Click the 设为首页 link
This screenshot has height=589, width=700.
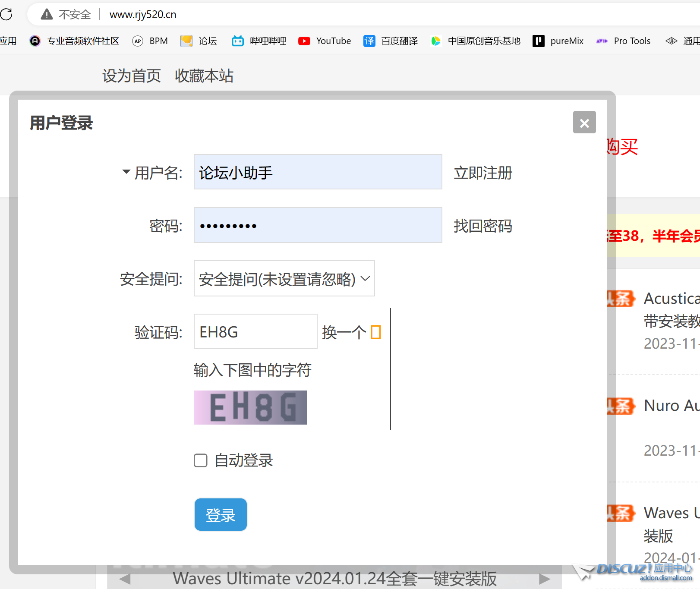tap(131, 76)
